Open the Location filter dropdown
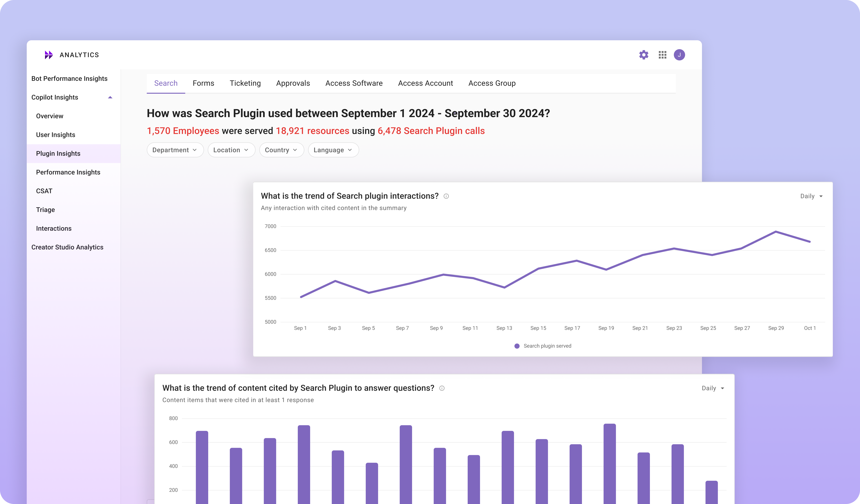 tap(231, 150)
